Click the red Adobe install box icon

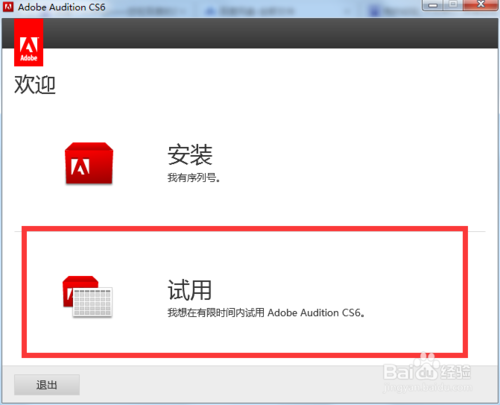(89, 163)
